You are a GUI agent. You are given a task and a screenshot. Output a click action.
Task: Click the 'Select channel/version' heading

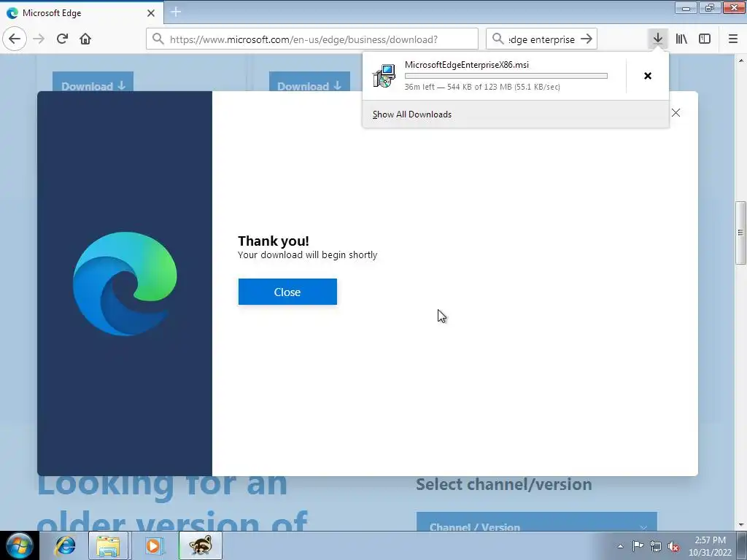point(504,484)
